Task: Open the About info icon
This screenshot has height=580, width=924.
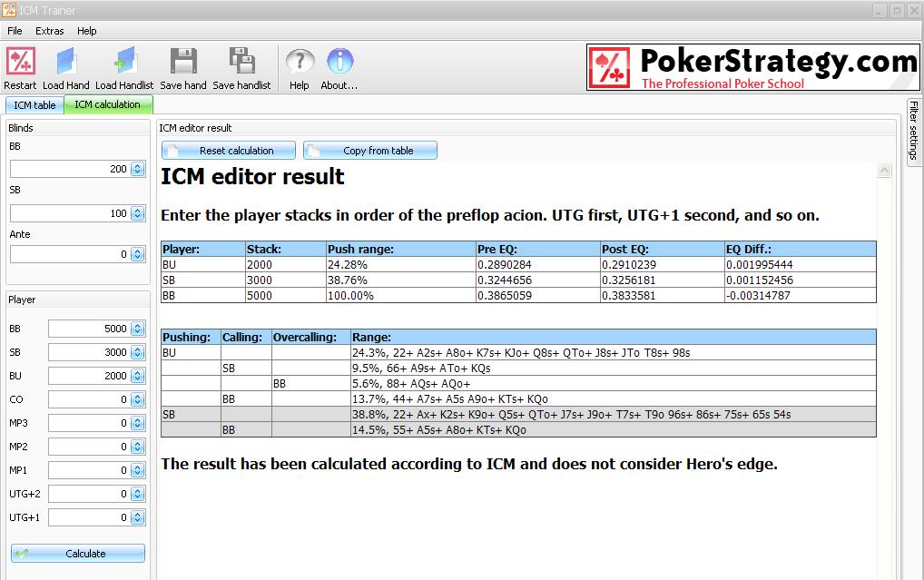Action: click(x=340, y=62)
